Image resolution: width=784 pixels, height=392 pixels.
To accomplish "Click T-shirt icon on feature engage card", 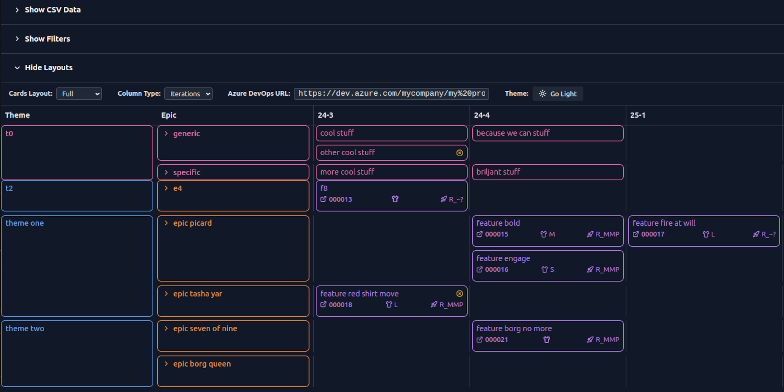I will (544, 270).
